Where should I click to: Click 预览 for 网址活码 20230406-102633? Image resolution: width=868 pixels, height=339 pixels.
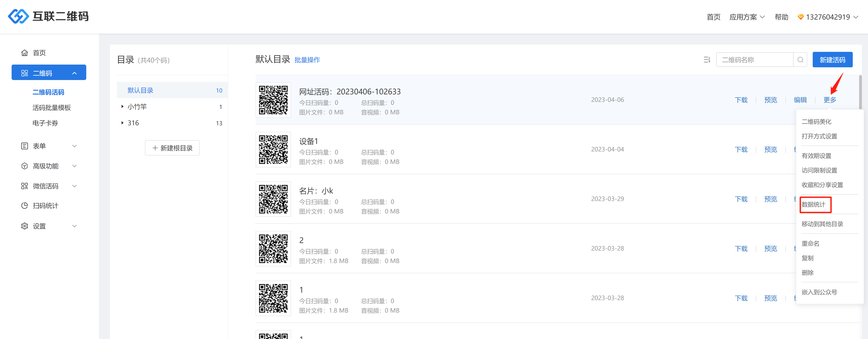[x=770, y=100]
